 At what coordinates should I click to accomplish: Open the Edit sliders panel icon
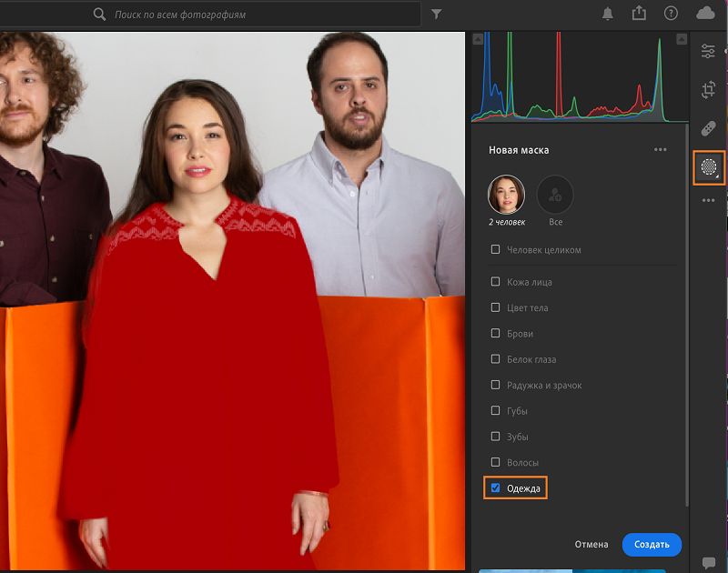[708, 51]
